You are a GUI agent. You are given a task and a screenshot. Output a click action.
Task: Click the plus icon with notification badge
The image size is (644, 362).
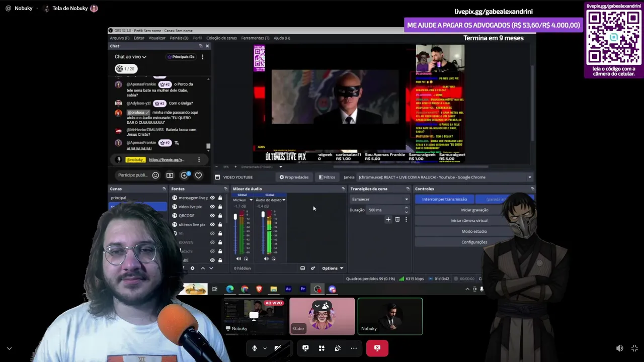point(184,175)
